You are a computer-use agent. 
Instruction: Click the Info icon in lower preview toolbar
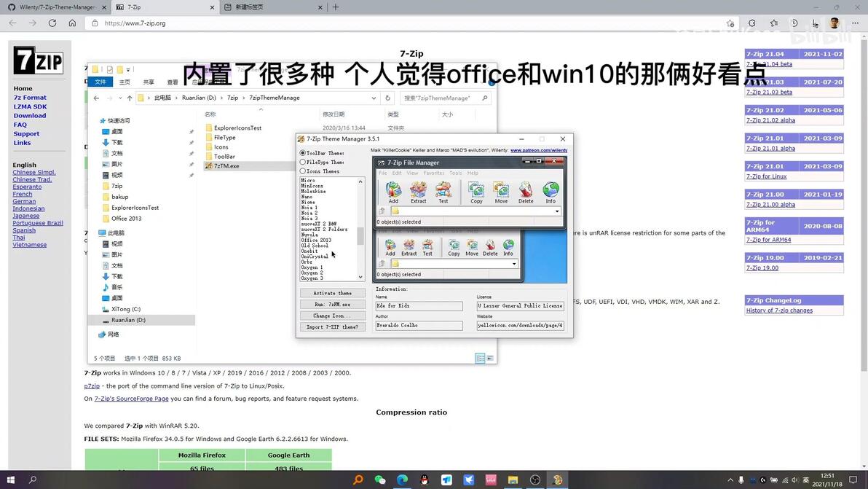[x=508, y=245]
